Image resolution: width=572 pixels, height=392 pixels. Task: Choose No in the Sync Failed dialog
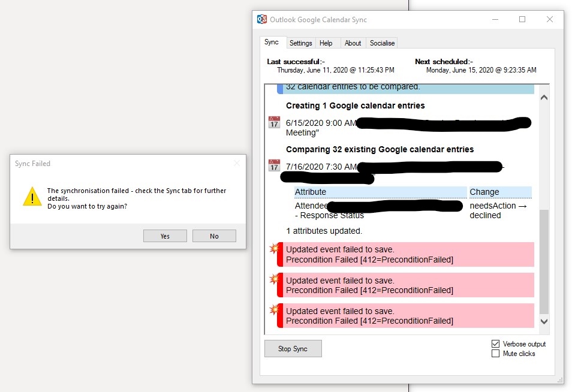[x=214, y=236]
